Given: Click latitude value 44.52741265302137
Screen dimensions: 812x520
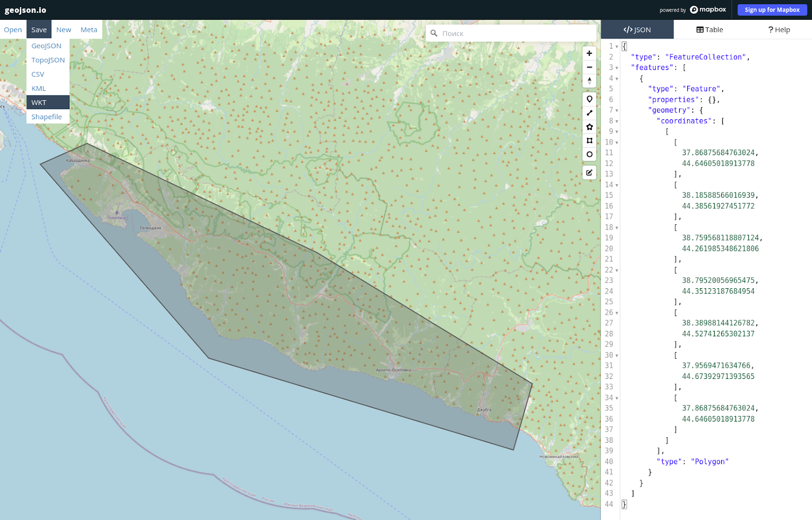Looking at the screenshot, I should tap(718, 334).
